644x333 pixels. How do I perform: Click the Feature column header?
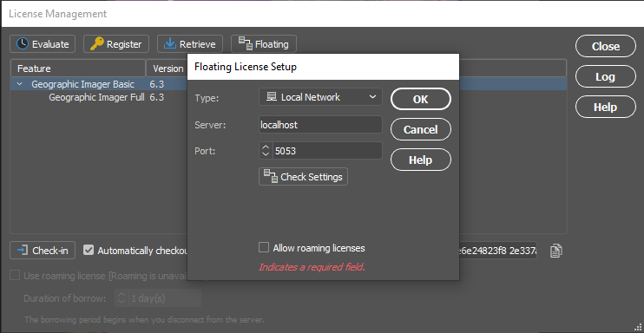[78, 69]
